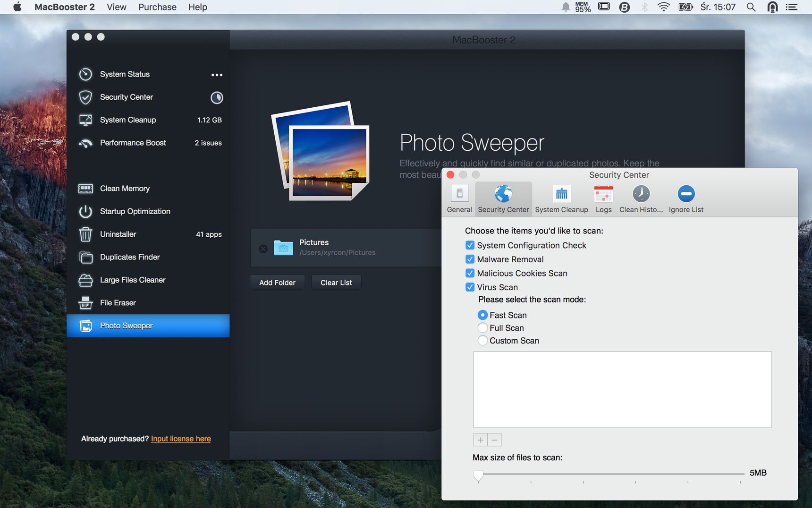Remove Pictures folder with the x icon

pyautogui.click(x=263, y=249)
